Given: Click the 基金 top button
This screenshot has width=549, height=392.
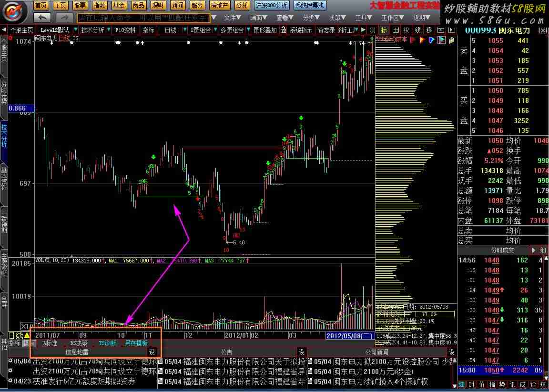Looking at the screenshot, I should click(x=119, y=5).
